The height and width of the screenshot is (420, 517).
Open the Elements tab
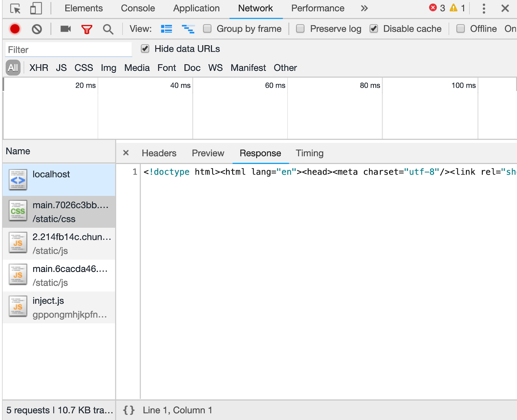click(84, 8)
